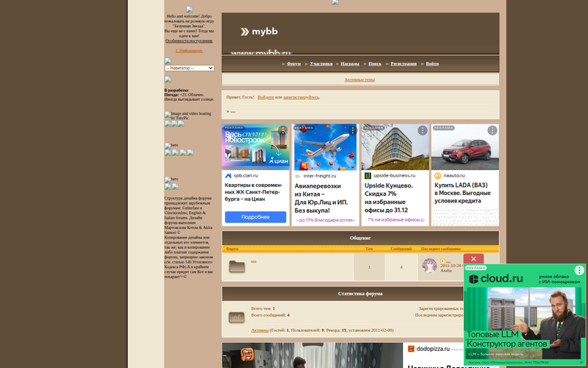Screen dimensions: 588x368
Task: Open the Регистрация page
Action: 404,64
